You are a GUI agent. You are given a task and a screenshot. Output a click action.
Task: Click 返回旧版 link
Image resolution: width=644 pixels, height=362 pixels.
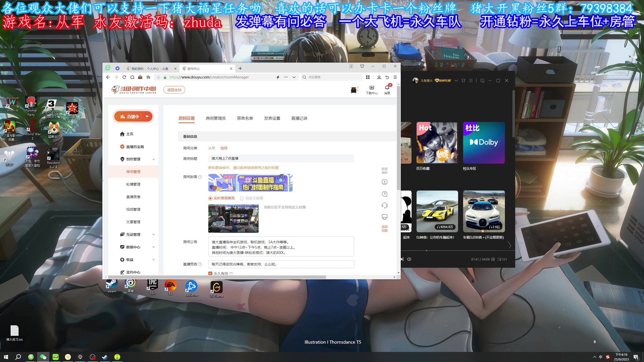384,229
